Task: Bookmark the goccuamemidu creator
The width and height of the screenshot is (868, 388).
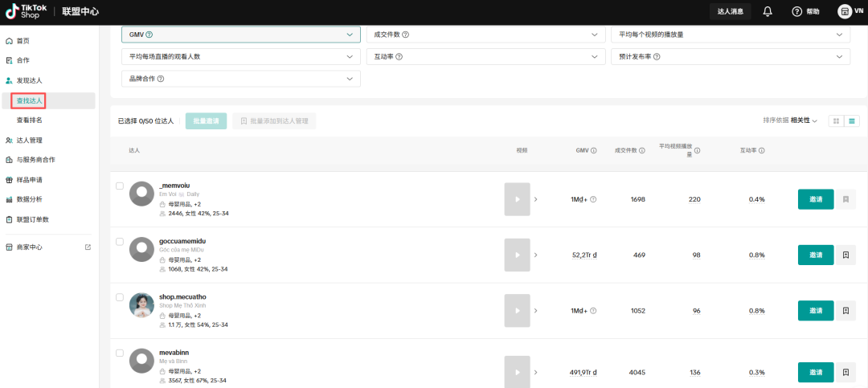Action: 845,255
